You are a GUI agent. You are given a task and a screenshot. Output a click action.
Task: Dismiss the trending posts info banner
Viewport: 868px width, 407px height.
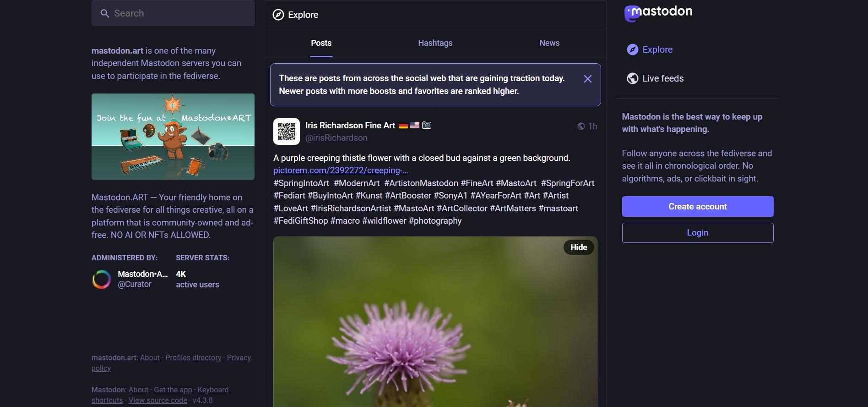tap(587, 79)
